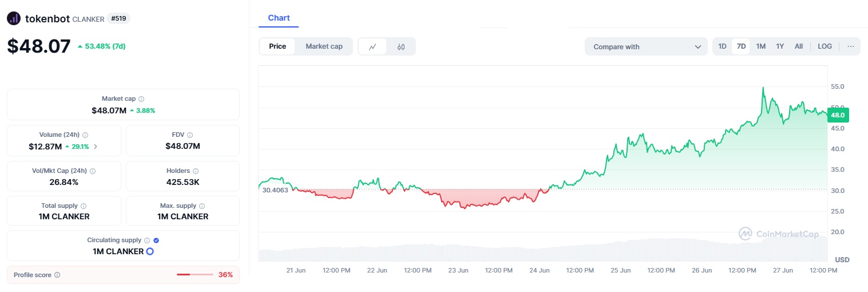Open the chart more options menu
The image size is (868, 292).
click(850, 46)
